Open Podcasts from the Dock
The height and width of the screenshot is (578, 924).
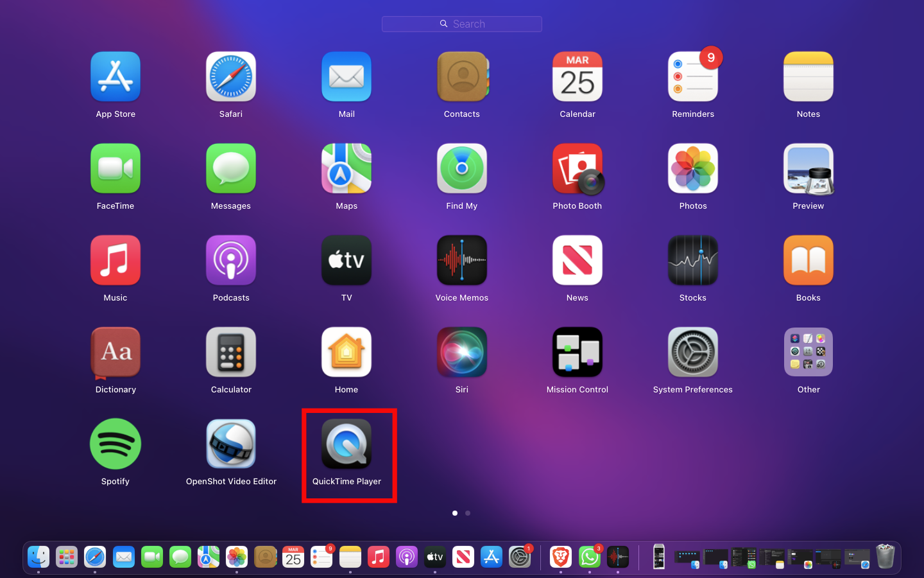(407, 557)
